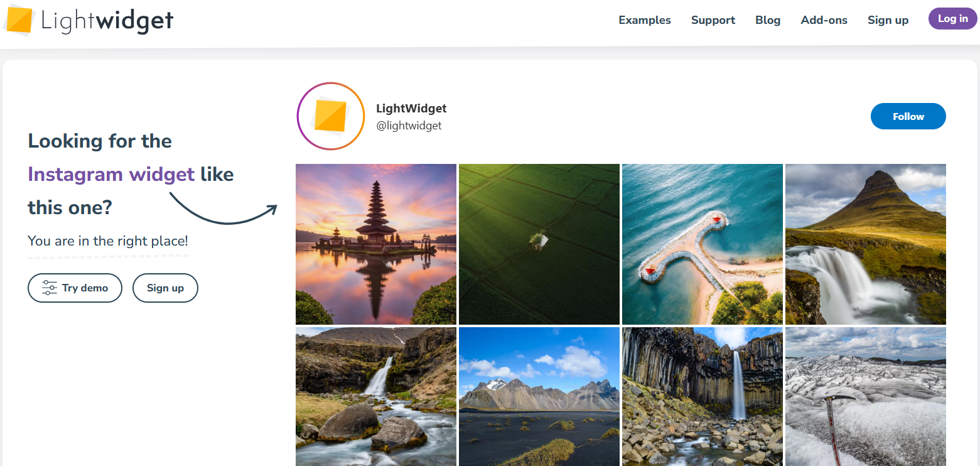Viewport: 980px width, 466px height.
Task: Open the black sand beach mountains photo
Action: (x=539, y=396)
